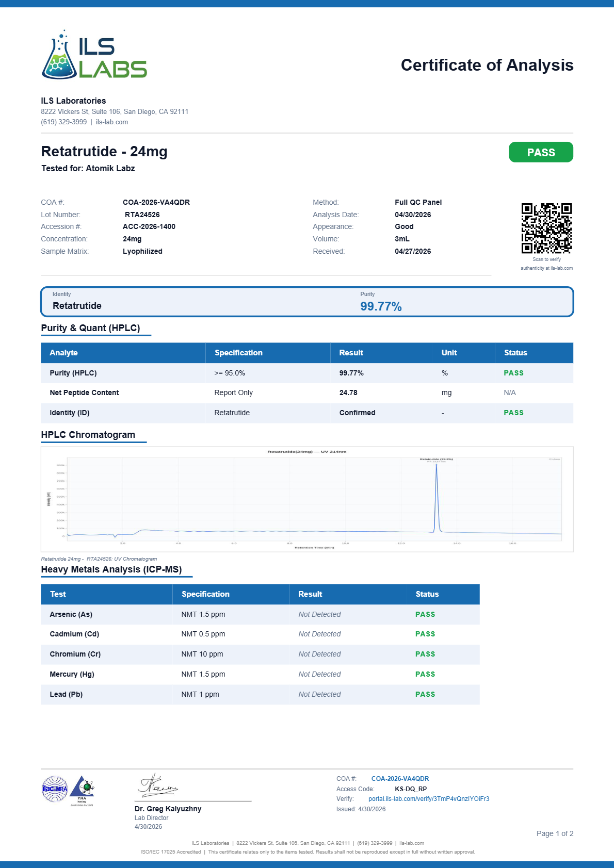Screen dimensions: 614x868
Task: Click the 'Certificate of Analysis' title
Action: point(487,65)
